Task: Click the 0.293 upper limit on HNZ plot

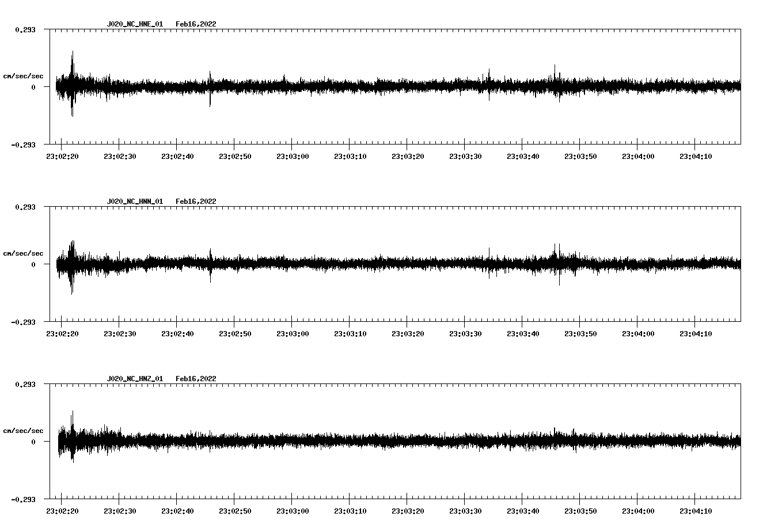Action: (x=25, y=384)
